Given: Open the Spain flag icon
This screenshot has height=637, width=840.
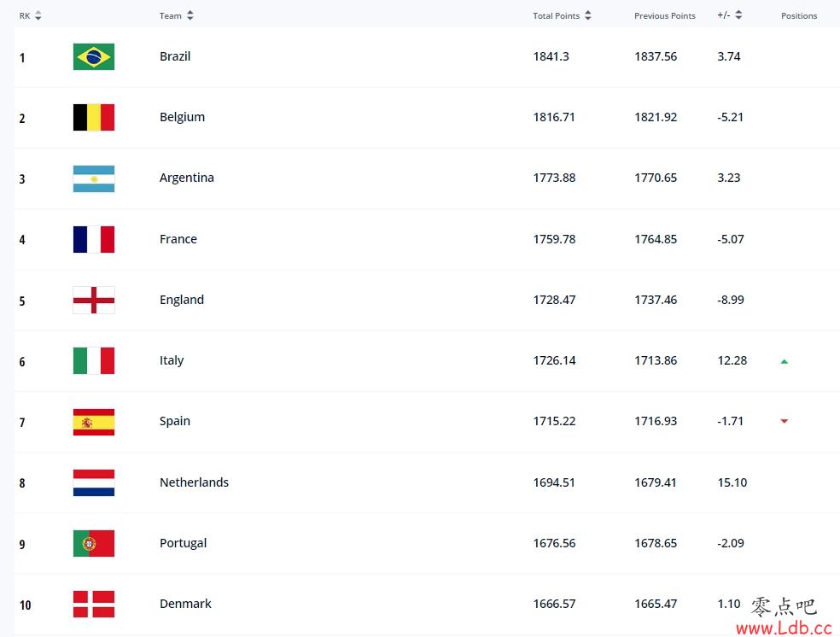Looking at the screenshot, I should coord(94,422).
